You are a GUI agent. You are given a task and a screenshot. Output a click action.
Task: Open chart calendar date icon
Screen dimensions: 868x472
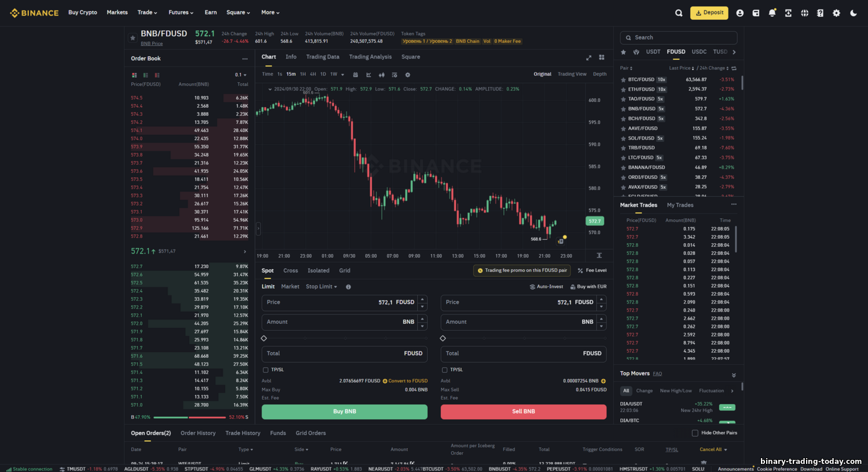355,75
